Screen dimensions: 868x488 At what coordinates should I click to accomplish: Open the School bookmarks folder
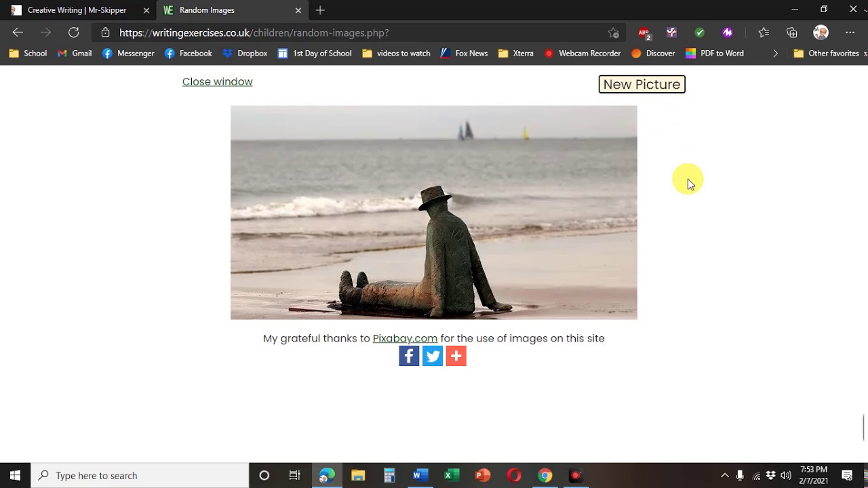pos(28,54)
